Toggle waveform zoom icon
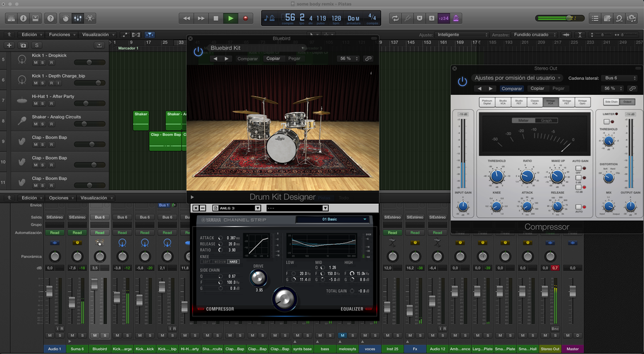Viewport: 644px width, 354px height. tap(566, 35)
